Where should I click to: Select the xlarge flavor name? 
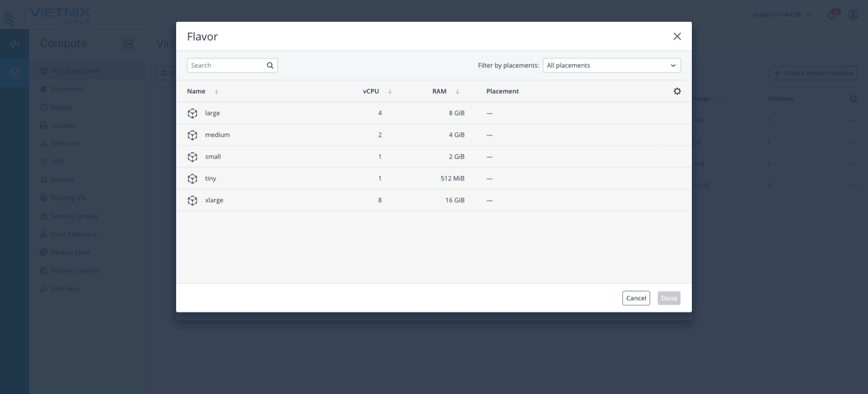point(214,200)
